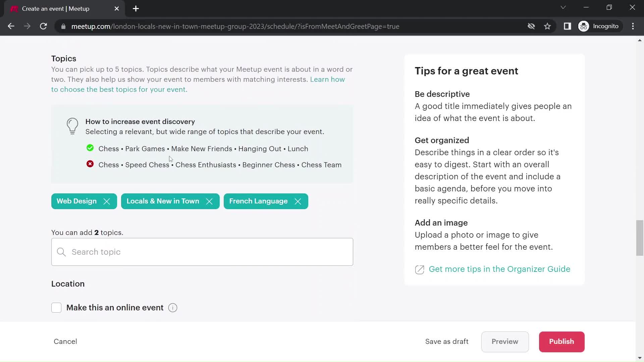
Task: Click the green checkmark good example icon
Action: coord(90,148)
